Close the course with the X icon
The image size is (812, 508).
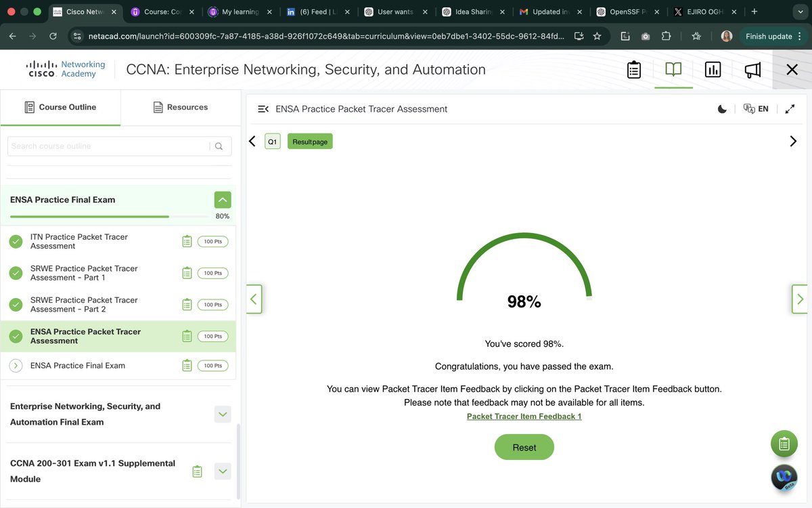click(x=792, y=69)
